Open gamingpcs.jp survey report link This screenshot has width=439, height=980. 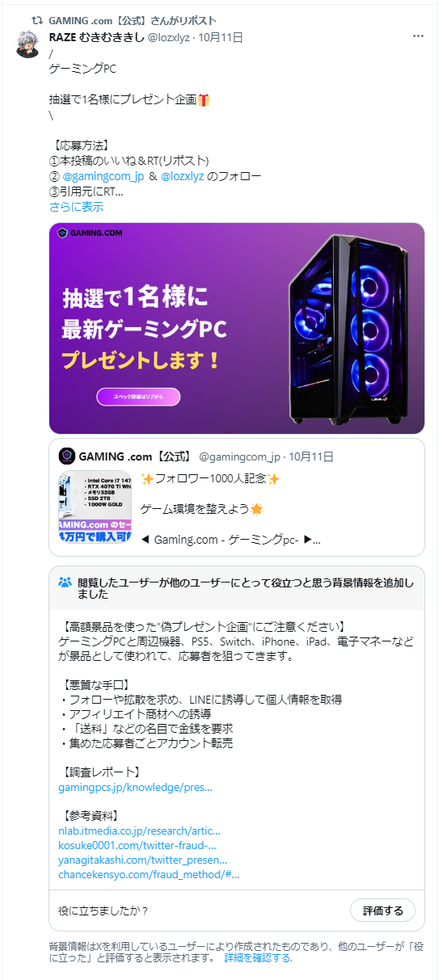click(x=135, y=786)
